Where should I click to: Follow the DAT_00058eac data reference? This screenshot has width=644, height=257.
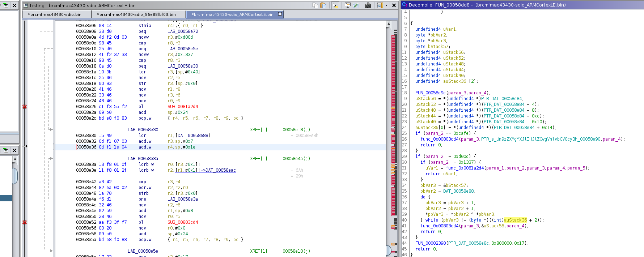[220, 170]
